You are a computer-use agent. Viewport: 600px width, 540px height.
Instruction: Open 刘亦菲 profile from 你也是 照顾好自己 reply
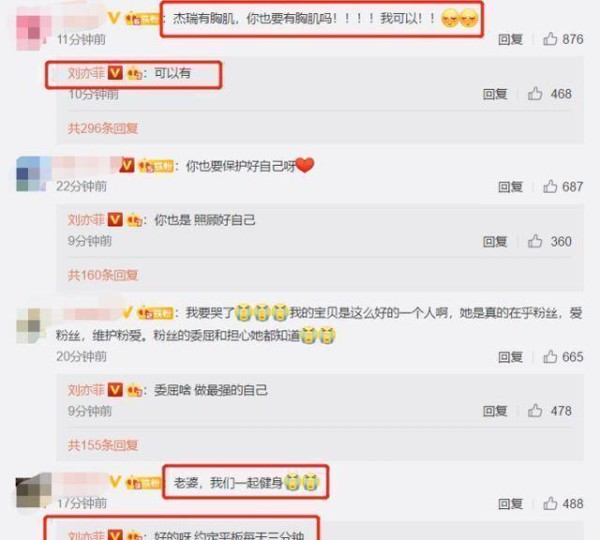(86, 220)
